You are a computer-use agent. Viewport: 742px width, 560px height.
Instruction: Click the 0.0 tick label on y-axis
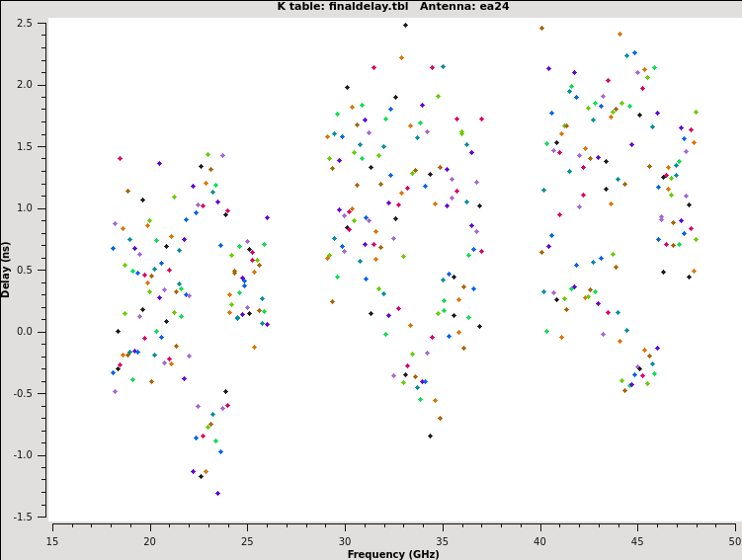coord(26,332)
